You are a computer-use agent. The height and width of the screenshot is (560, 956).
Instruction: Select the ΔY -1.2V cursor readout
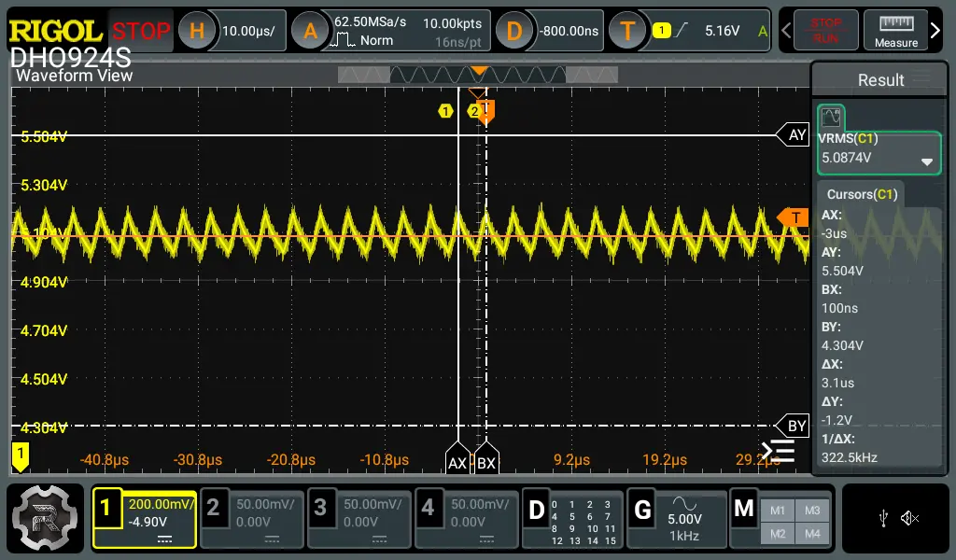(836, 411)
